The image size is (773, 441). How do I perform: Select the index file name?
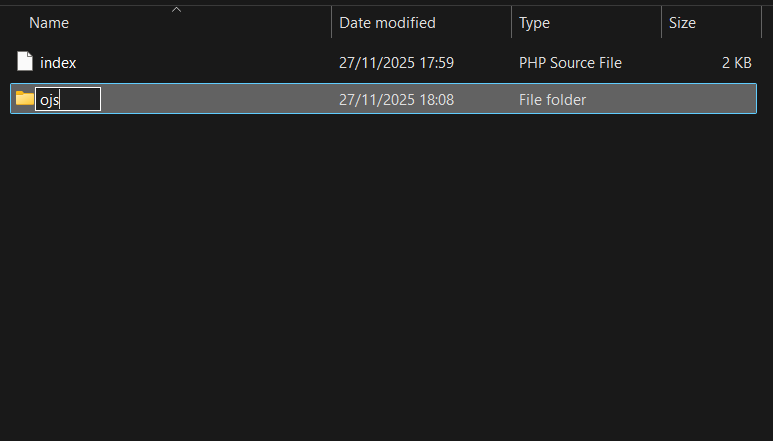tap(58, 63)
